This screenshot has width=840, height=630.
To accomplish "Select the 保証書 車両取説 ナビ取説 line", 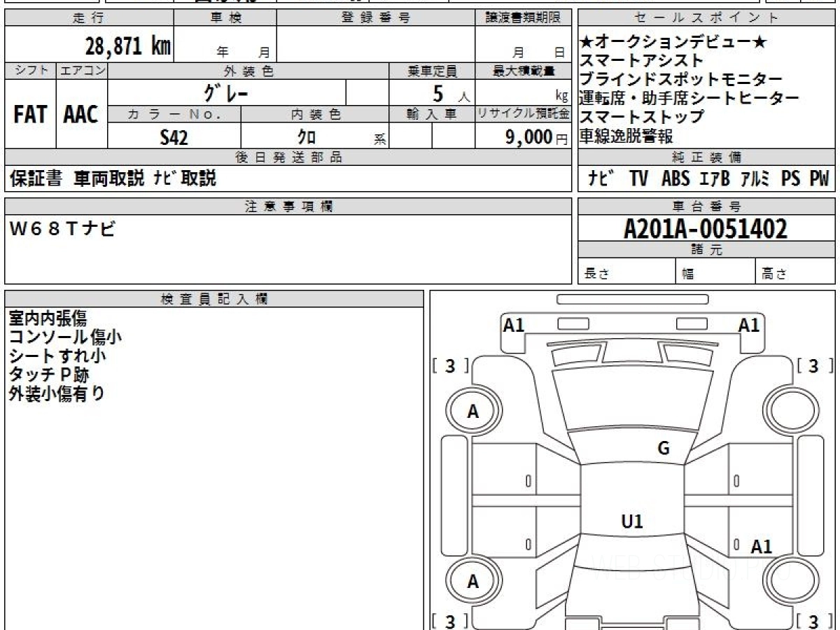I will coord(113,178).
